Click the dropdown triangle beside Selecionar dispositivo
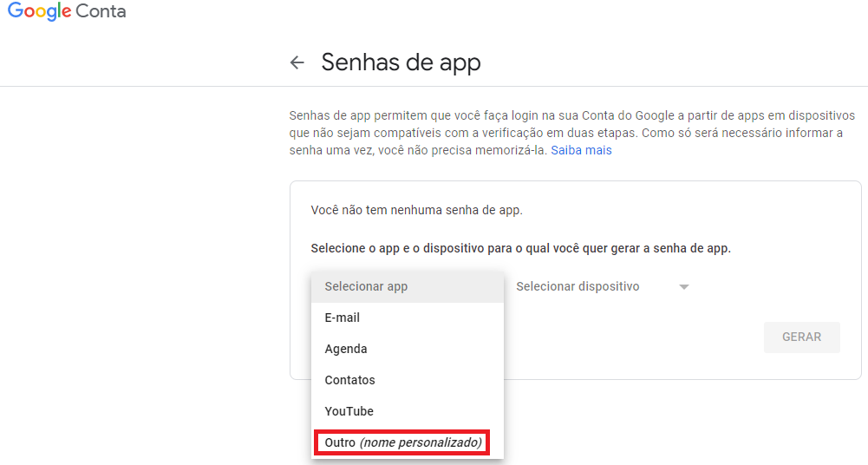 pos(683,287)
